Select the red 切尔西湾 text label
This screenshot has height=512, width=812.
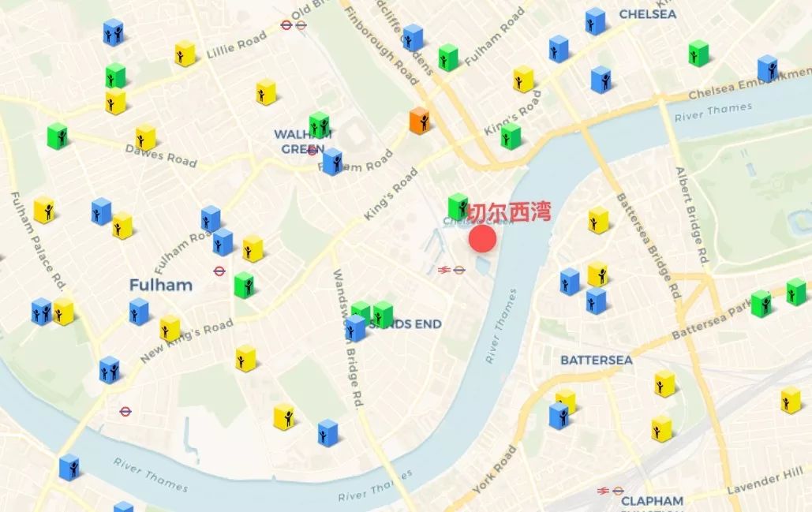(510, 211)
